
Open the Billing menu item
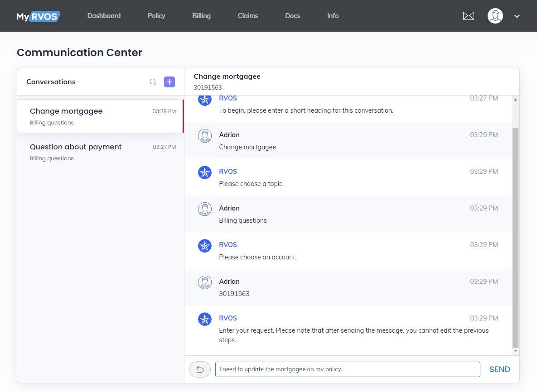[x=201, y=16]
